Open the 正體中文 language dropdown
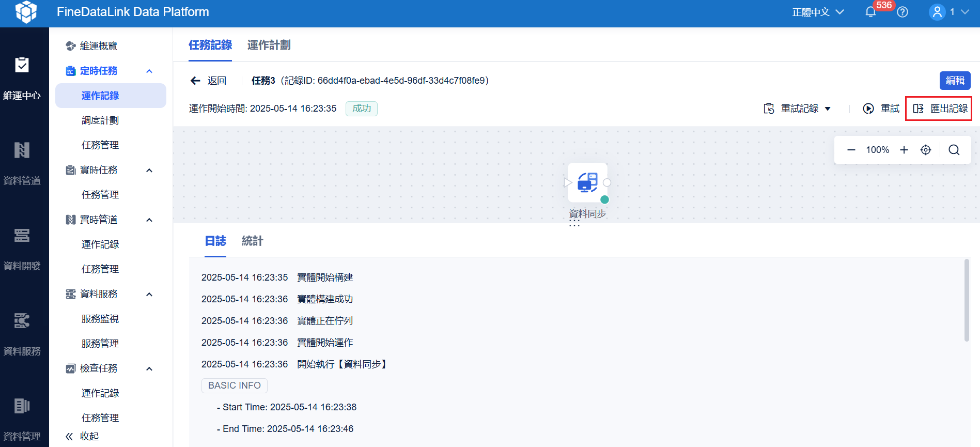The height and width of the screenshot is (447, 980). tap(818, 12)
